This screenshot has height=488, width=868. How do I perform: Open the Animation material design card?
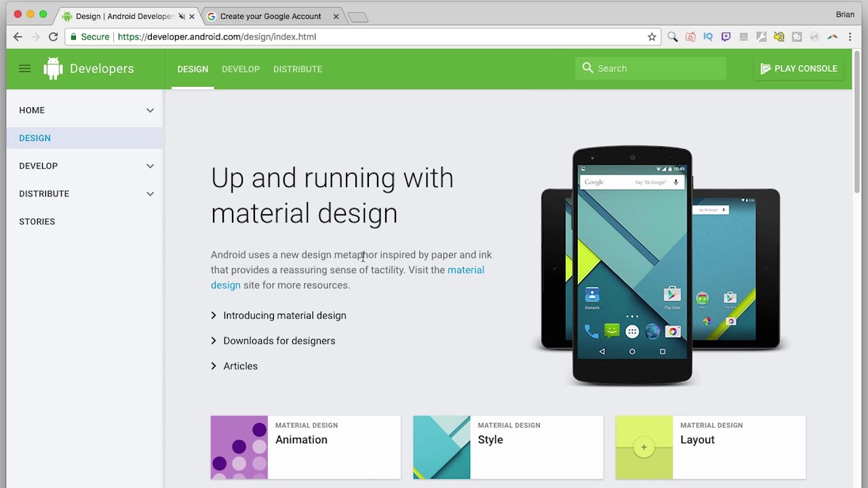(x=305, y=447)
